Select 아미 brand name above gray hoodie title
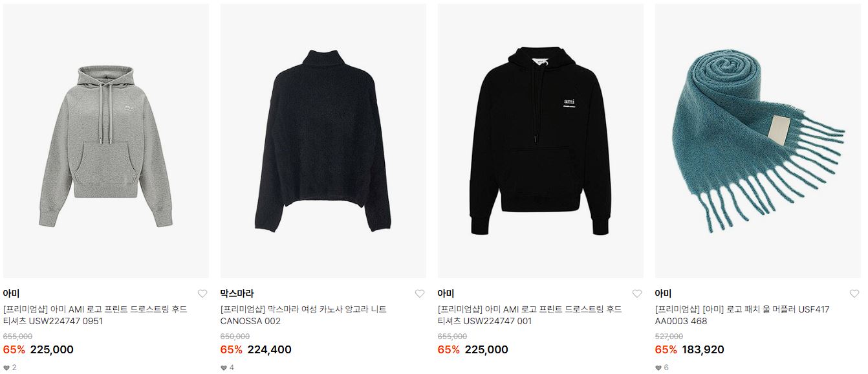Viewport: 868px width, 374px height. point(12,294)
